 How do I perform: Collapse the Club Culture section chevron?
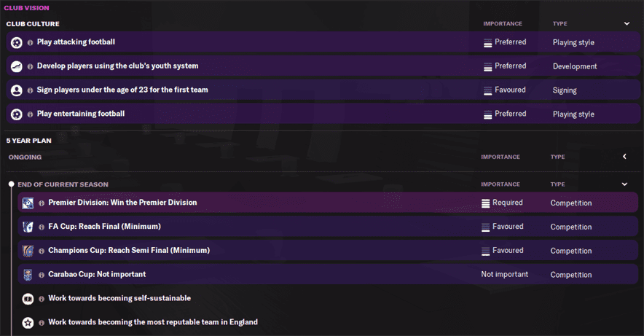pos(627,23)
